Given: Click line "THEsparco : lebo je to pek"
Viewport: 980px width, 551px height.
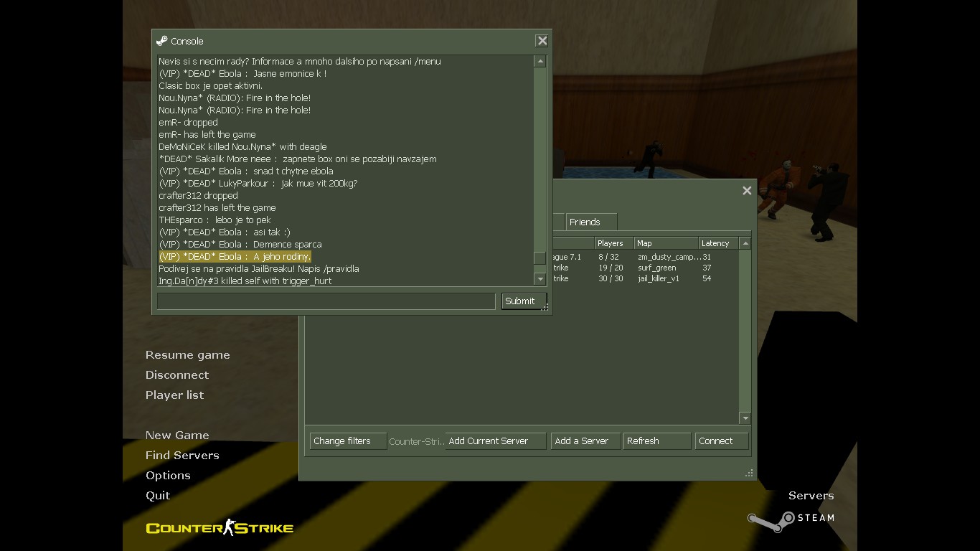Looking at the screenshot, I should [x=215, y=220].
